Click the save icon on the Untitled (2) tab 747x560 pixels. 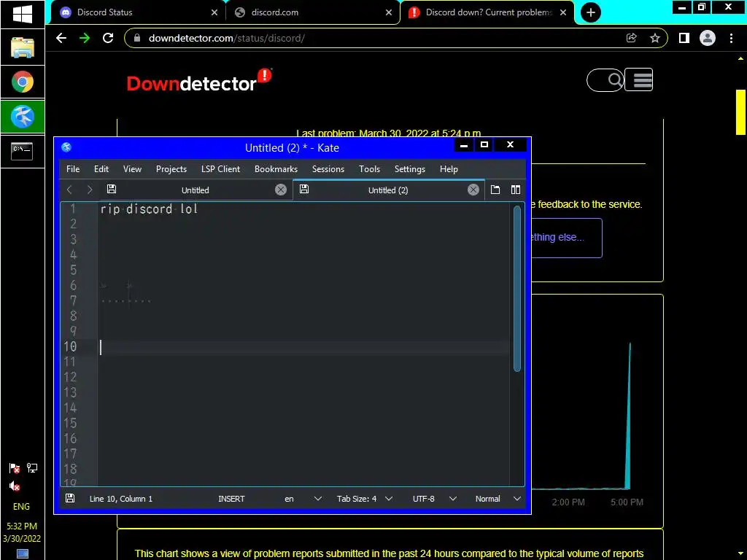click(304, 189)
